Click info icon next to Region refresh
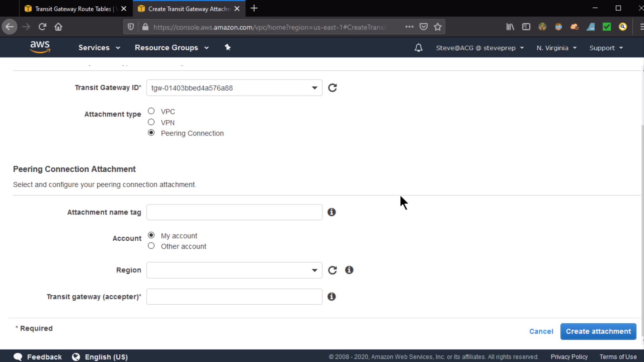The image size is (644, 362). 349,270
